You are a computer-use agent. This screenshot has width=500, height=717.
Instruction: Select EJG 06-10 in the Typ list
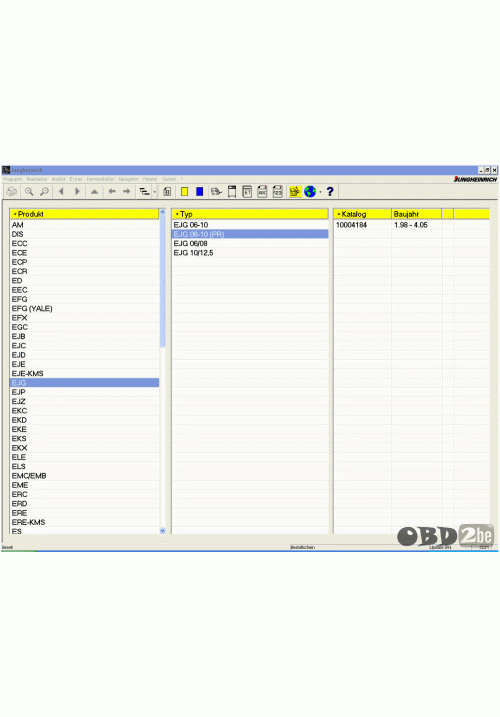point(250,225)
